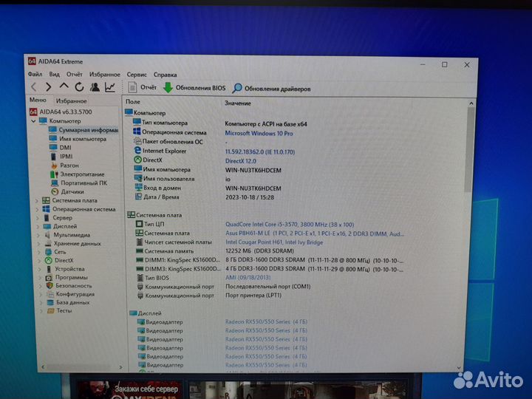The image size is (532, 399).
Task: Collapse the Компьютер tree node
Action: 33,120
